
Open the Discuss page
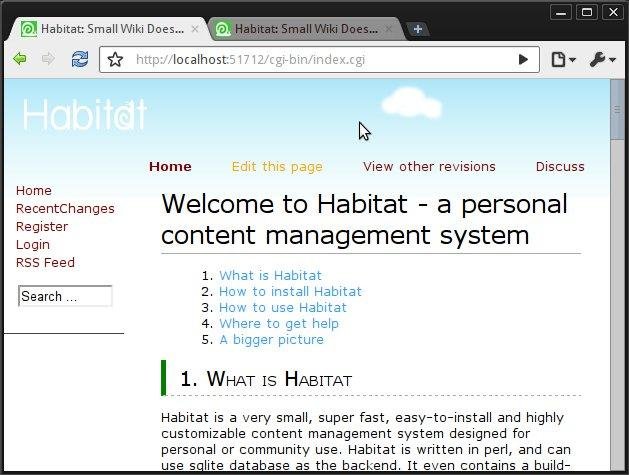tap(560, 166)
